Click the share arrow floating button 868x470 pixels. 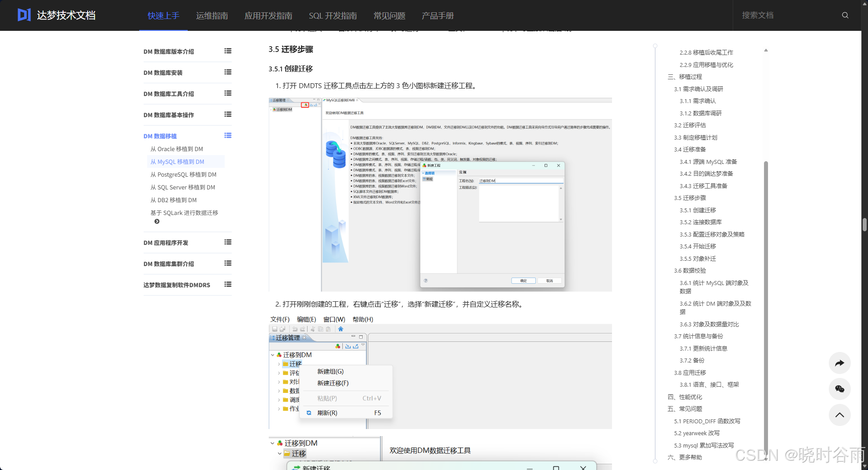pos(839,363)
